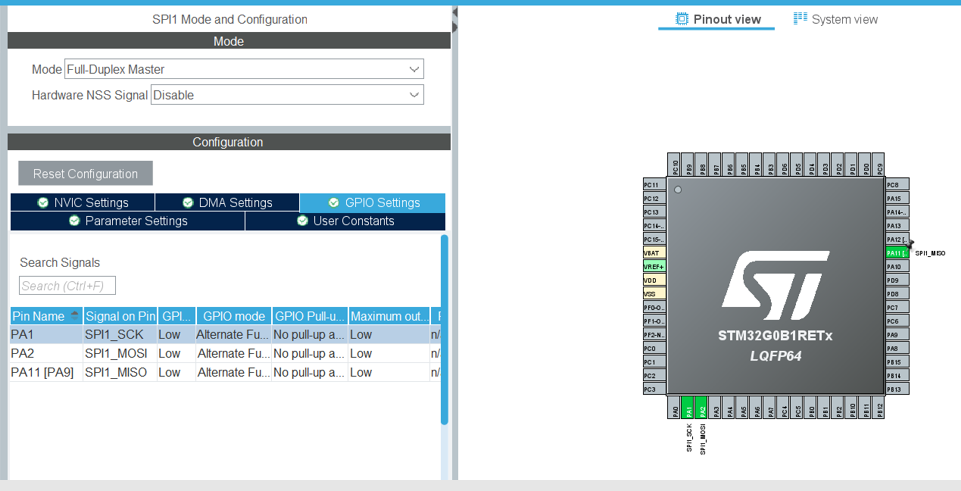Click the PC7 pin on the chip
This screenshot has width=961, height=491.
click(897, 307)
